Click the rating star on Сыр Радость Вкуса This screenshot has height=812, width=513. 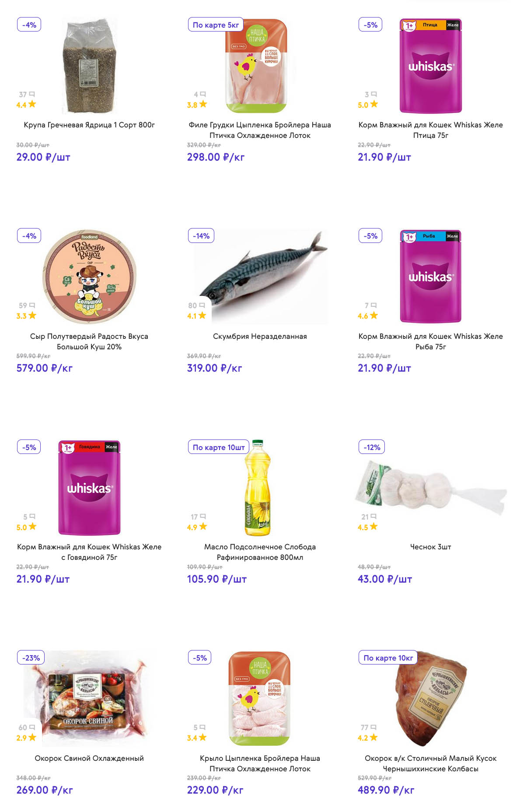click(x=32, y=315)
